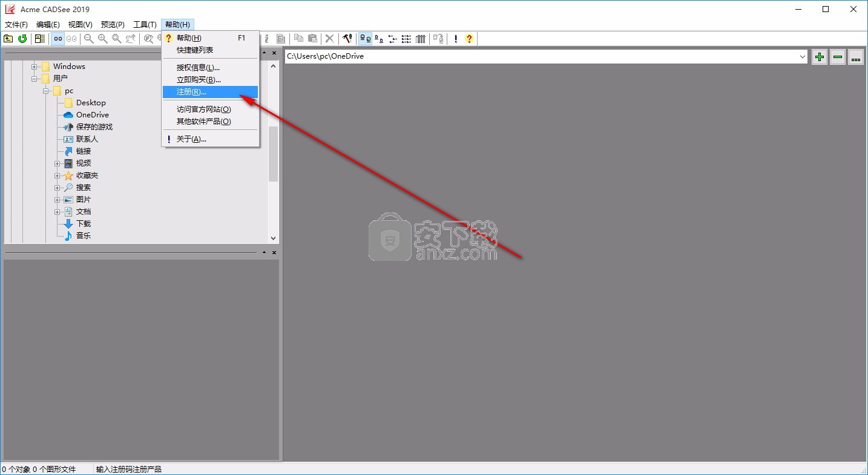
Task: Click folder tree scrollbar up arrow
Action: [274, 66]
